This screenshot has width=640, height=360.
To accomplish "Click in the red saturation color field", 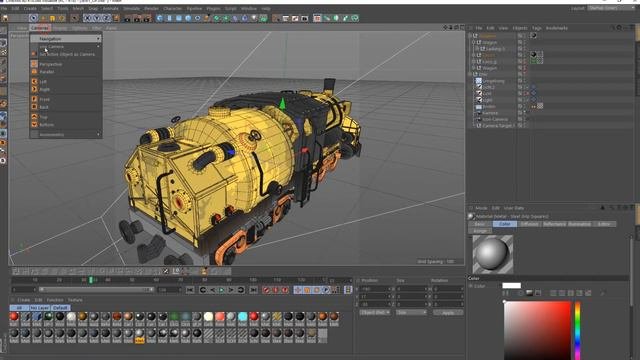I will (537, 331).
